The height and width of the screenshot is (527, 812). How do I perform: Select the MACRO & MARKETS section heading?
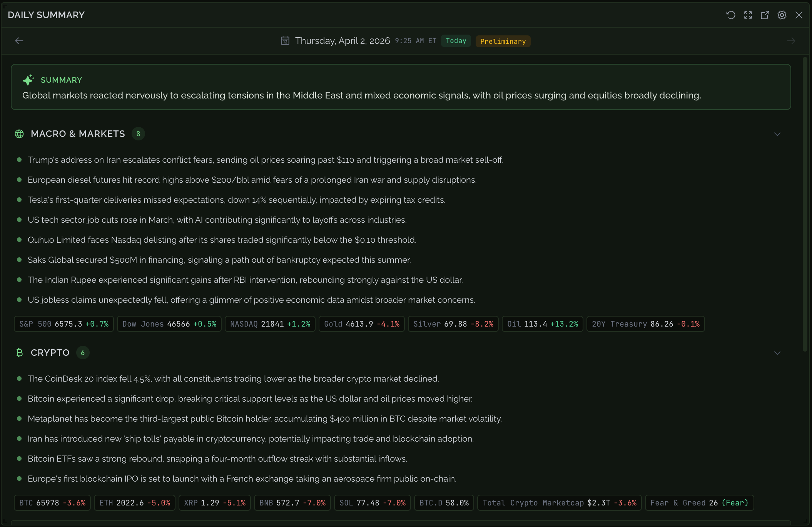coord(78,133)
